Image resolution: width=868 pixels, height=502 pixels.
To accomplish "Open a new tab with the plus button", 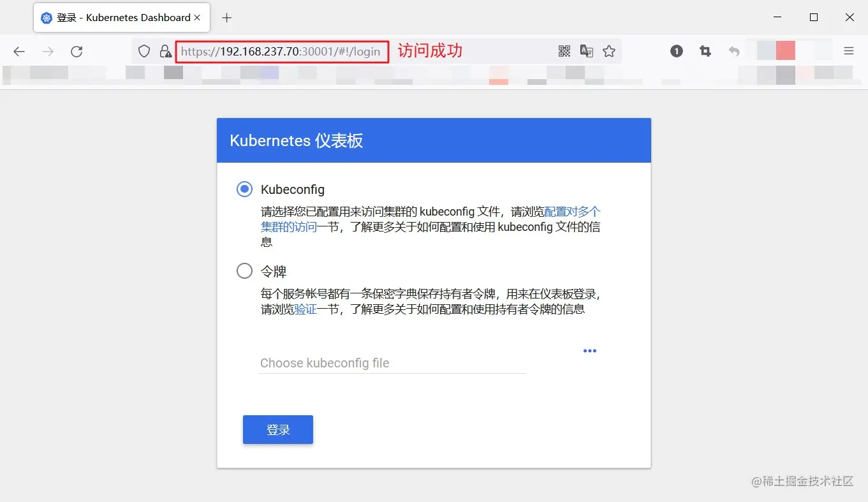I will [226, 18].
